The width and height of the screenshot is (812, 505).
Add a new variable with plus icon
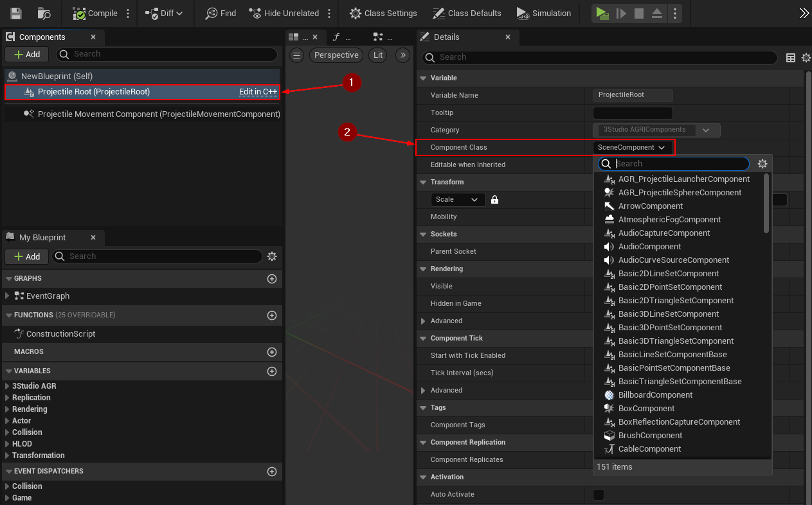point(271,371)
